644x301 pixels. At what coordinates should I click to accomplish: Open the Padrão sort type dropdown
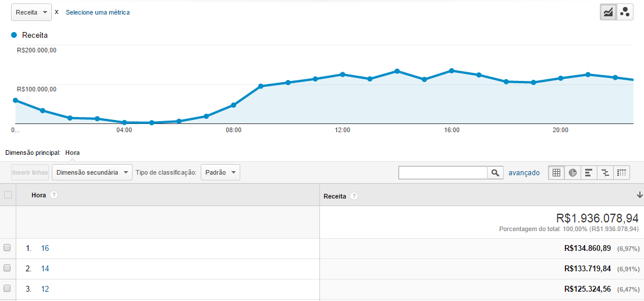tap(220, 172)
